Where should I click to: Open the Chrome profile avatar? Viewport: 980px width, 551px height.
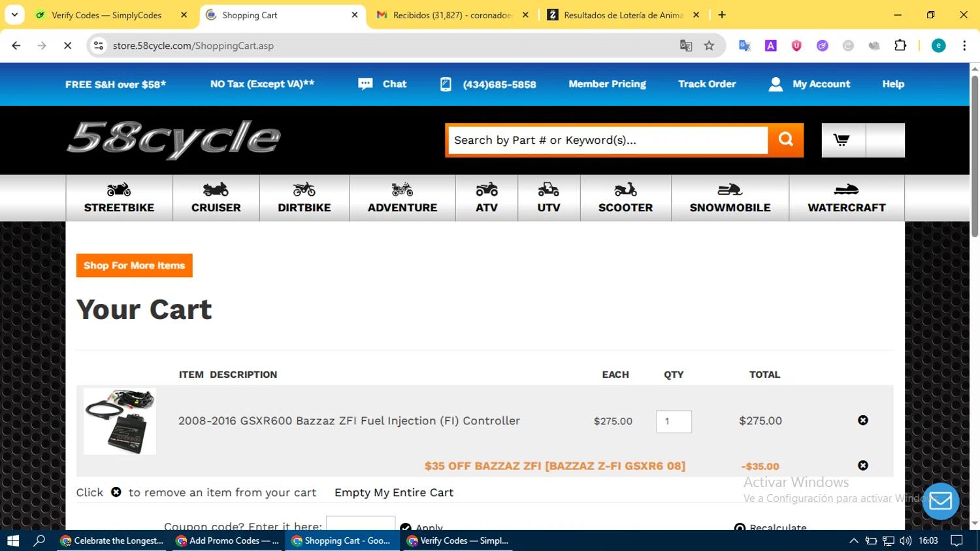tap(939, 46)
